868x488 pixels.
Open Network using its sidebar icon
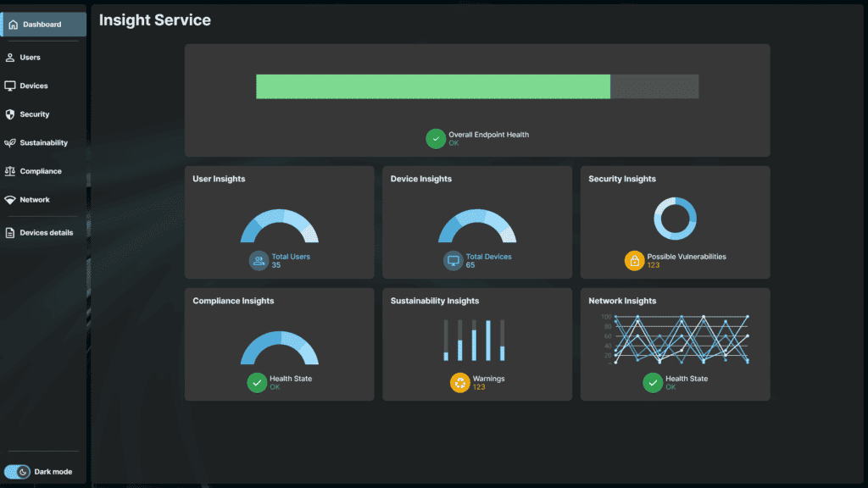click(10, 200)
